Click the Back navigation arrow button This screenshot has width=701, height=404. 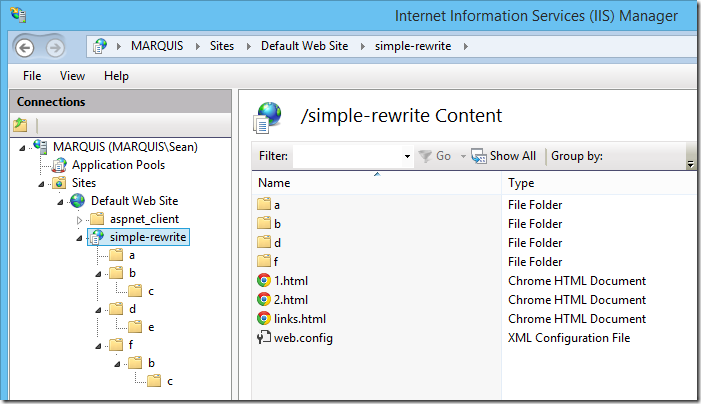coord(25,47)
